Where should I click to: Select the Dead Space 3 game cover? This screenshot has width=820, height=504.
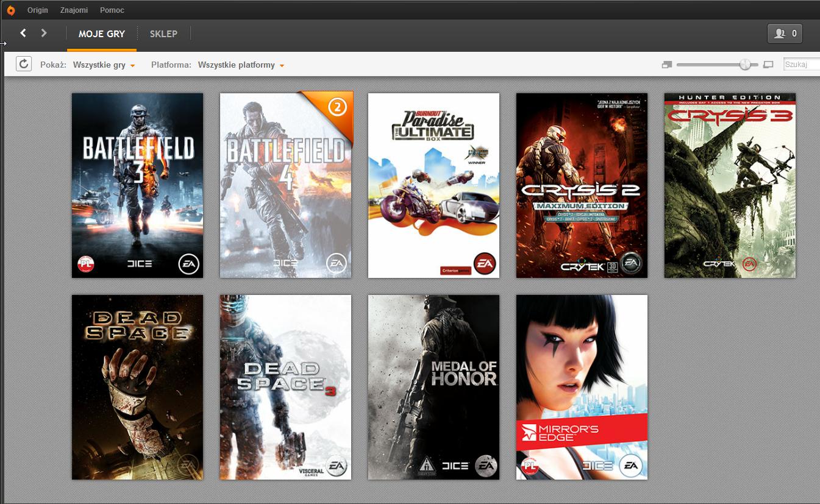click(285, 388)
